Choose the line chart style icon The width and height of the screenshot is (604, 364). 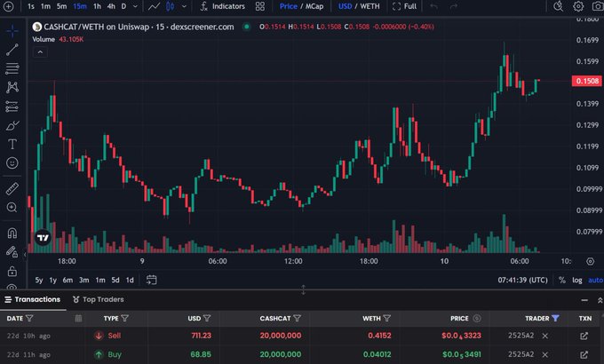tap(154, 6)
